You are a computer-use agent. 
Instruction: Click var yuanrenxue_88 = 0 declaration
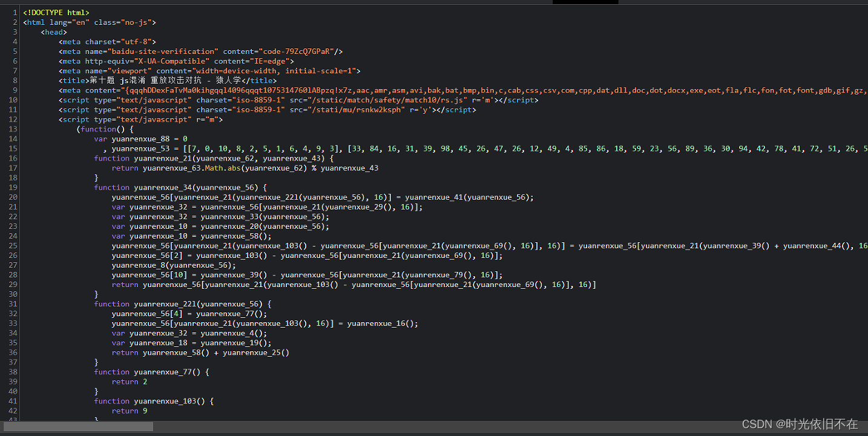pyautogui.click(x=140, y=139)
